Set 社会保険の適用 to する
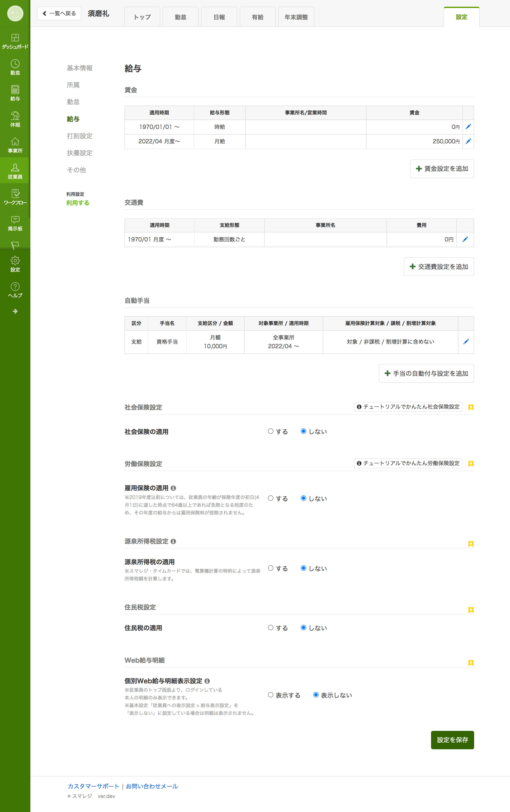 tap(270, 431)
